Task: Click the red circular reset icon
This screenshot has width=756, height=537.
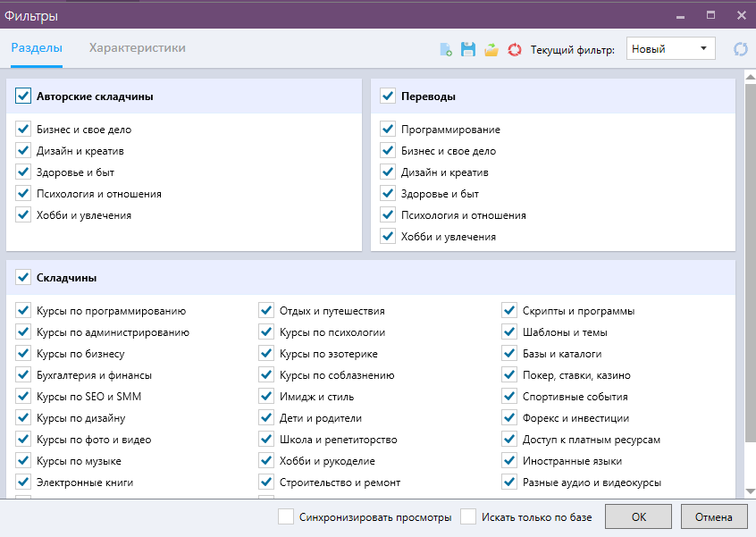Action: pos(514,50)
